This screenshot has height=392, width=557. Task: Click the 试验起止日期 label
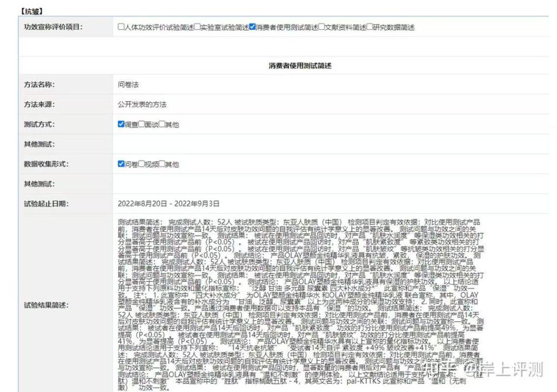coord(46,203)
